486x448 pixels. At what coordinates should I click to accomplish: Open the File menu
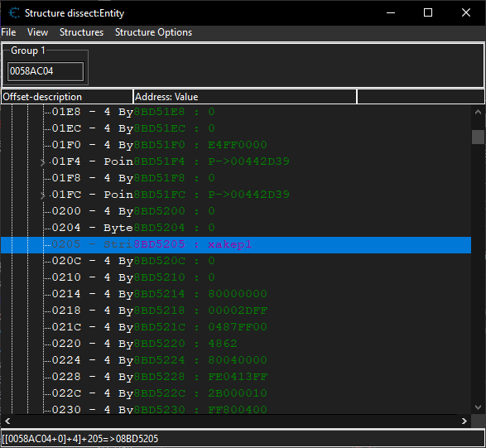(8, 32)
